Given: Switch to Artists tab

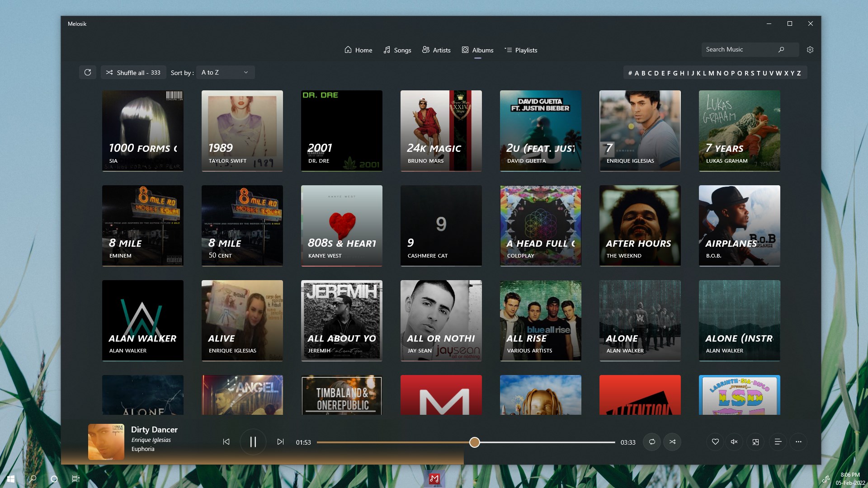Looking at the screenshot, I should click(x=436, y=50).
